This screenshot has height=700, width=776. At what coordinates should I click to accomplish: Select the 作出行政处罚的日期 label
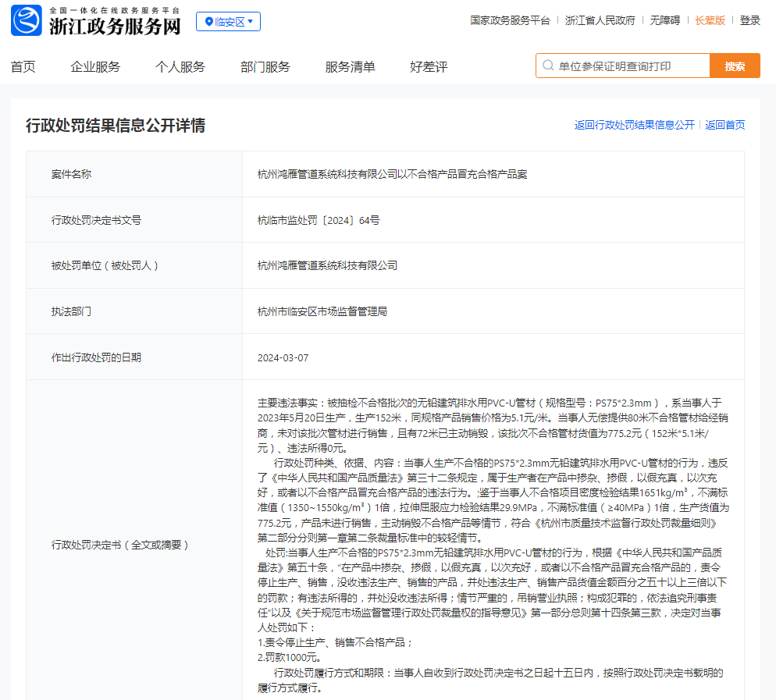(97, 357)
